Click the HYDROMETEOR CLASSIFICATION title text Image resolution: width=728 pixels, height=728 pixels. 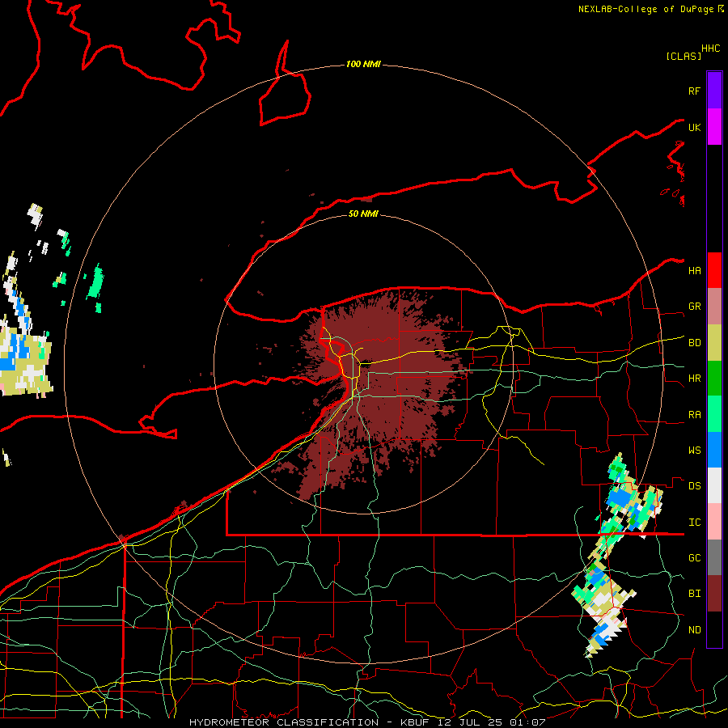tap(284, 722)
